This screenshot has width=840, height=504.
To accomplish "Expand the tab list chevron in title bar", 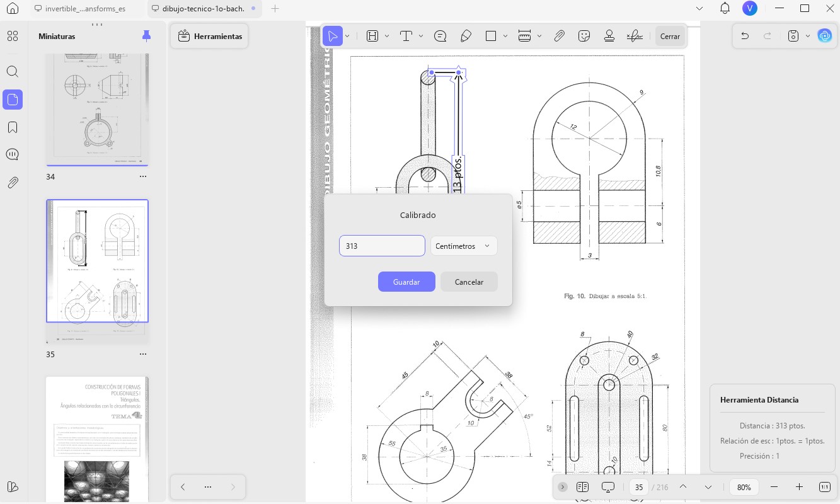I will 699,8.
